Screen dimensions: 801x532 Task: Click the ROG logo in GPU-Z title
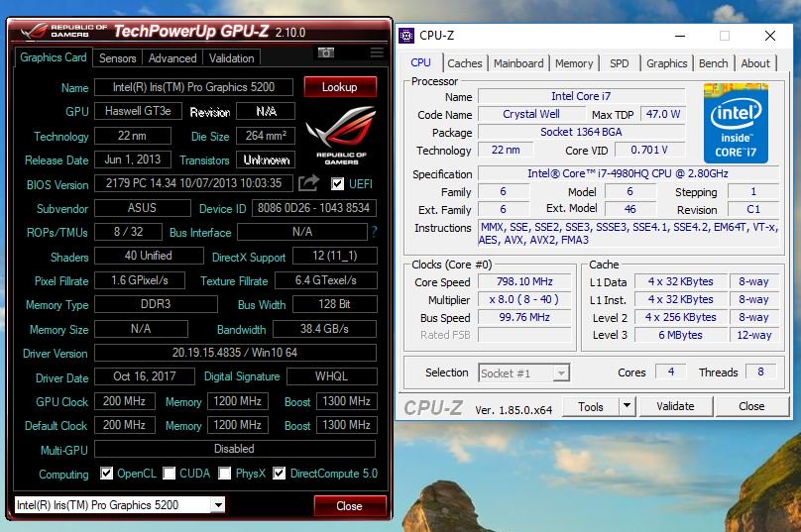[59, 32]
